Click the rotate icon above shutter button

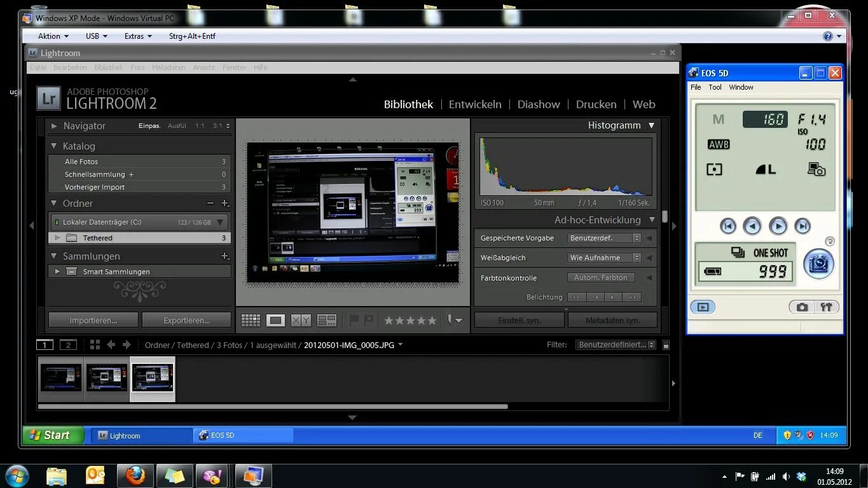[x=829, y=242]
